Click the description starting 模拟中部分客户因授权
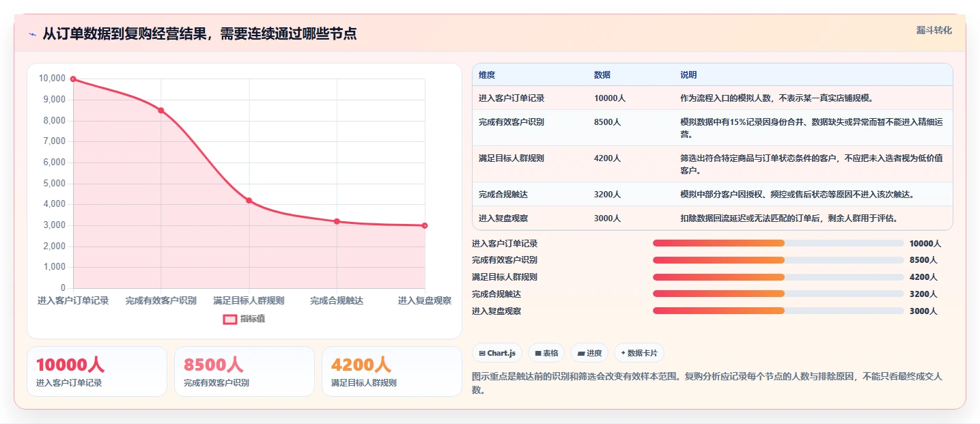 [x=797, y=194]
